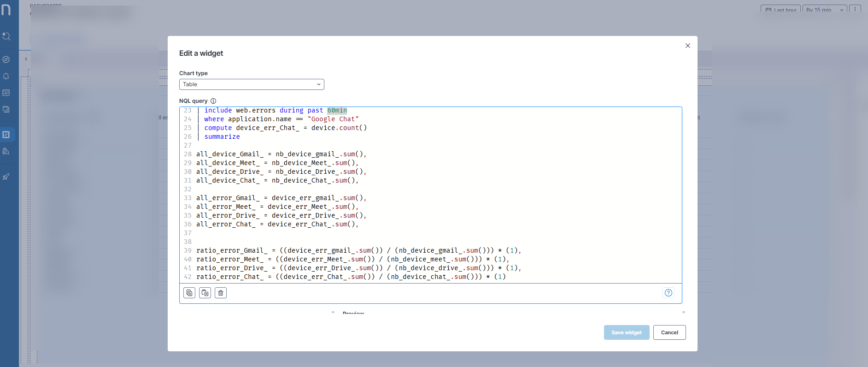Click the all_error_Gmail_ line in the editor
Screen dimensions: 868x367
click(281, 198)
